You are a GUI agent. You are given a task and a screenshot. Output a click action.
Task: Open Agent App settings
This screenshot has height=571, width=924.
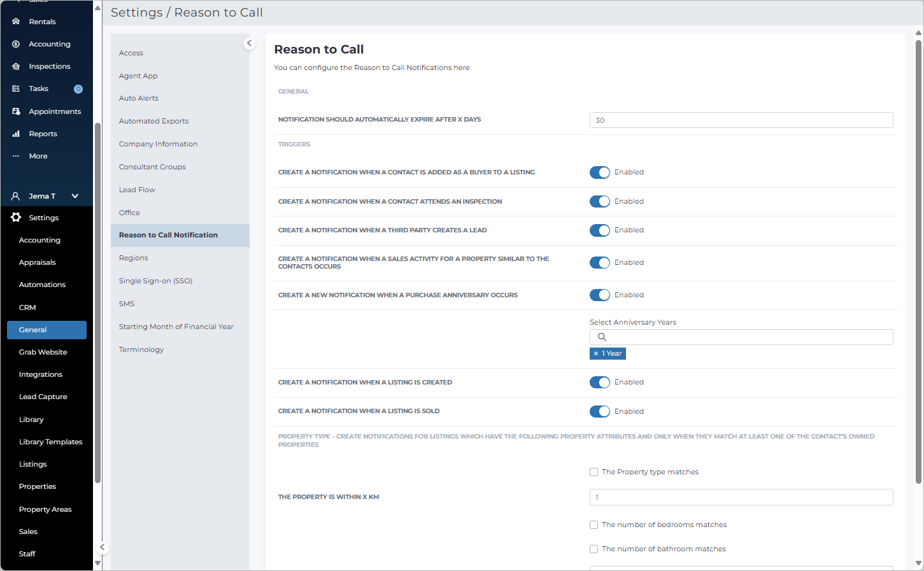(x=138, y=76)
